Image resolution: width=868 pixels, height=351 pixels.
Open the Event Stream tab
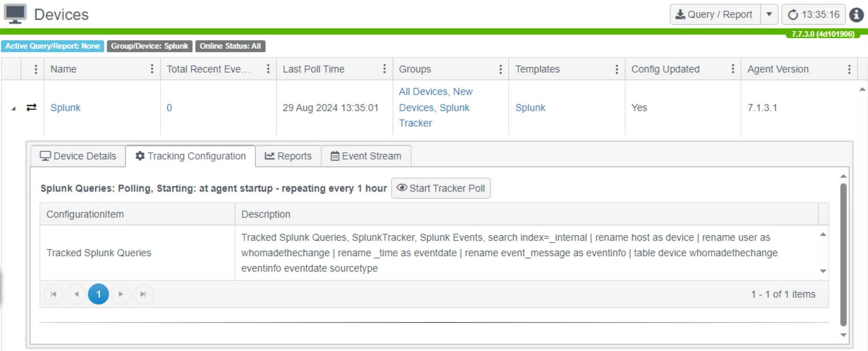(366, 156)
